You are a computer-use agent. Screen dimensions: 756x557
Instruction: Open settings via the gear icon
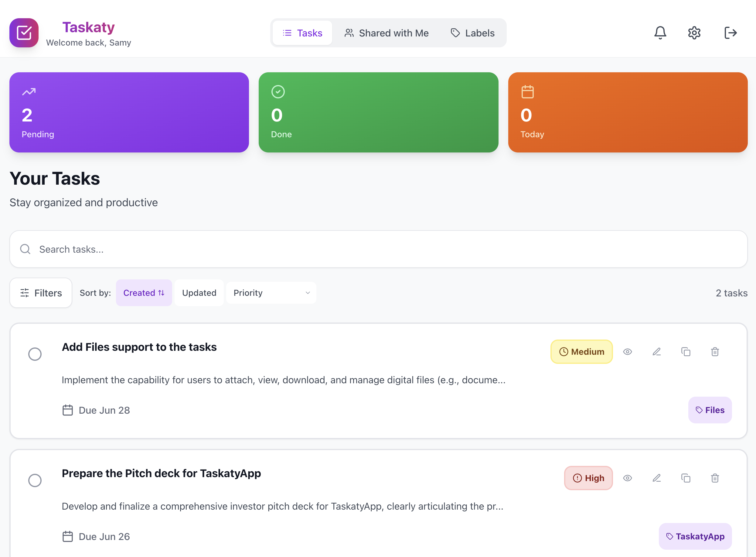click(694, 33)
